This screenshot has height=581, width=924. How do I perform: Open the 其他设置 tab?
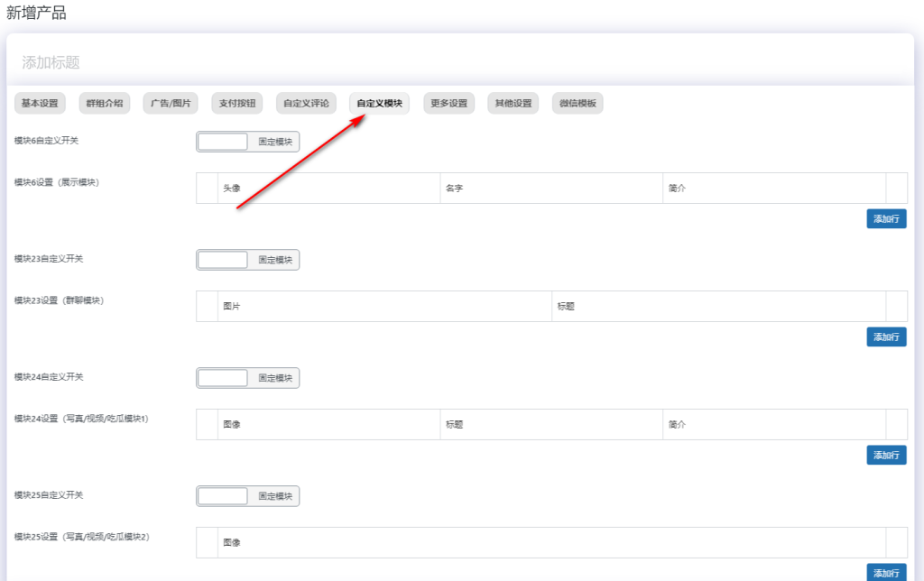513,104
